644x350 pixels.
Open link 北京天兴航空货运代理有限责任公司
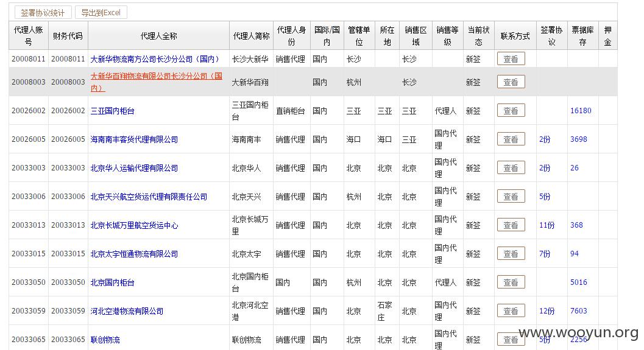point(149,197)
